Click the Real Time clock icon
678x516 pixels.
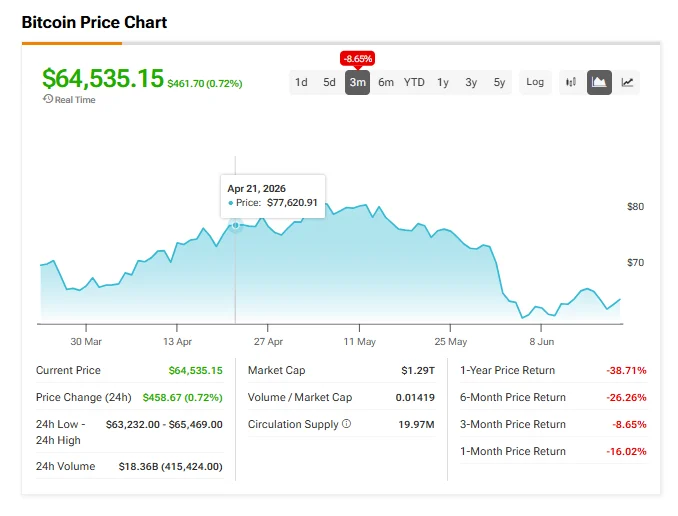48,99
